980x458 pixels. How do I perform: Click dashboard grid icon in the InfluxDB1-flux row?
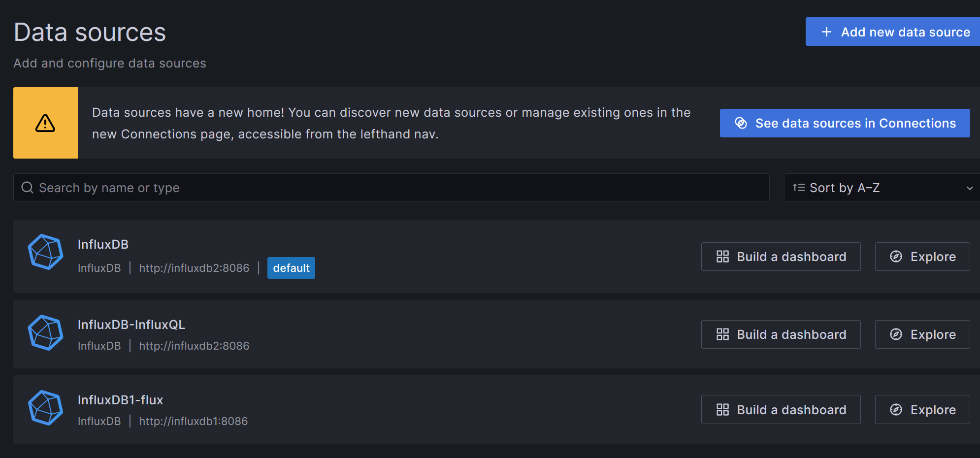[722, 410]
